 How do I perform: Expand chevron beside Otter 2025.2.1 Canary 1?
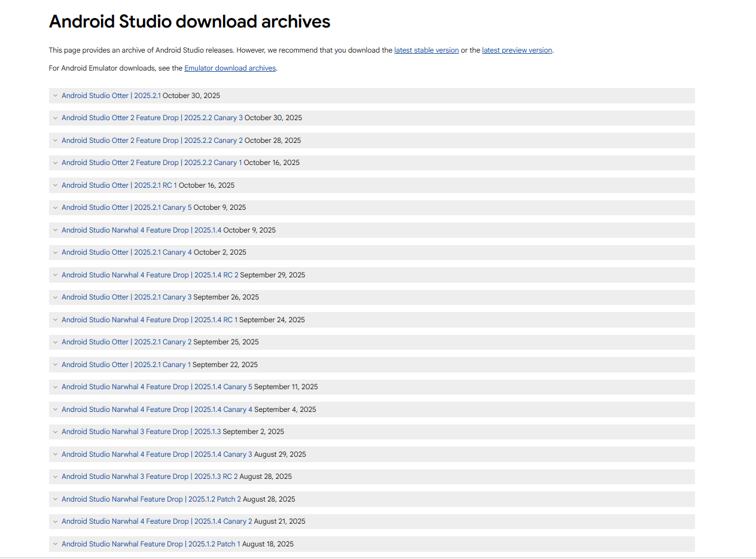point(55,365)
